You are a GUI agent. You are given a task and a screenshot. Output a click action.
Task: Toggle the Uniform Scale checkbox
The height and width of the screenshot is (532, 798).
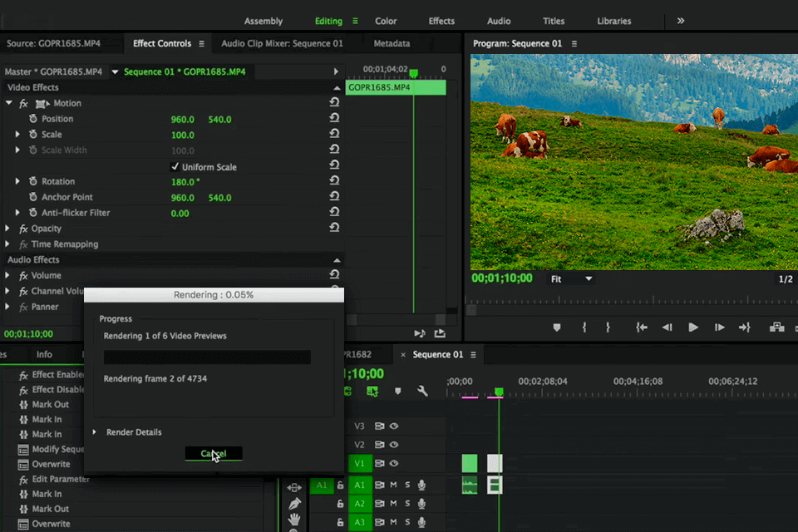(x=175, y=167)
